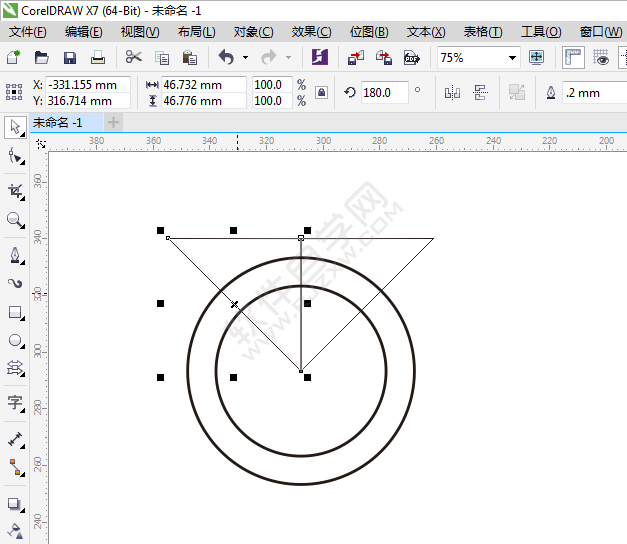Toggle the lock ratio padlock
This screenshot has width=627, height=544.
click(x=321, y=93)
